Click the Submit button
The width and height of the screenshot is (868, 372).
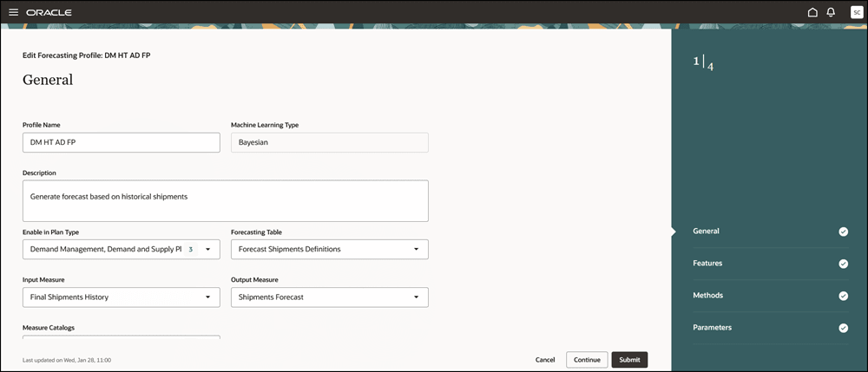coord(629,360)
